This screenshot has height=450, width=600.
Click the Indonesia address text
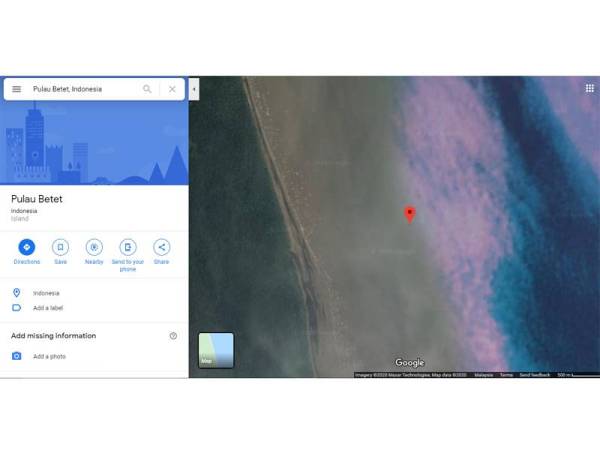click(46, 293)
